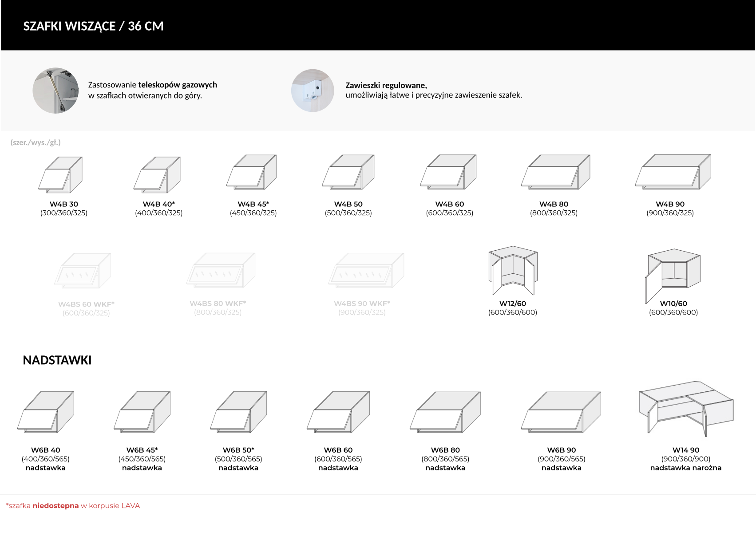This screenshot has width=756, height=536.
Task: Open the adjustable hanger round photo
Action: click(313, 91)
